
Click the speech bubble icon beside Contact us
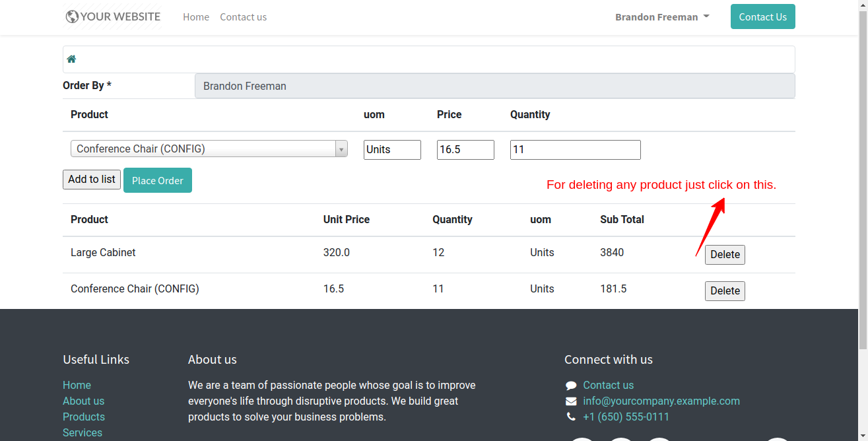point(571,386)
